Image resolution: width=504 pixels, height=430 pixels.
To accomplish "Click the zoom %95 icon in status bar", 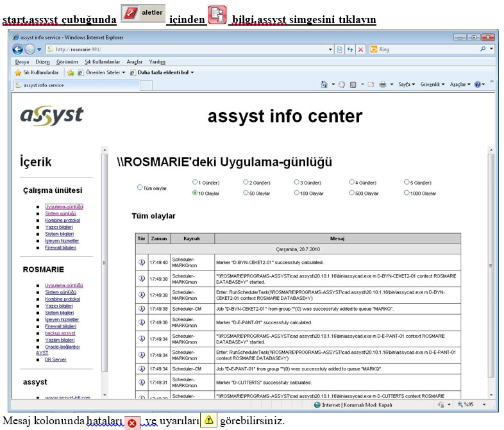I will [460, 404].
